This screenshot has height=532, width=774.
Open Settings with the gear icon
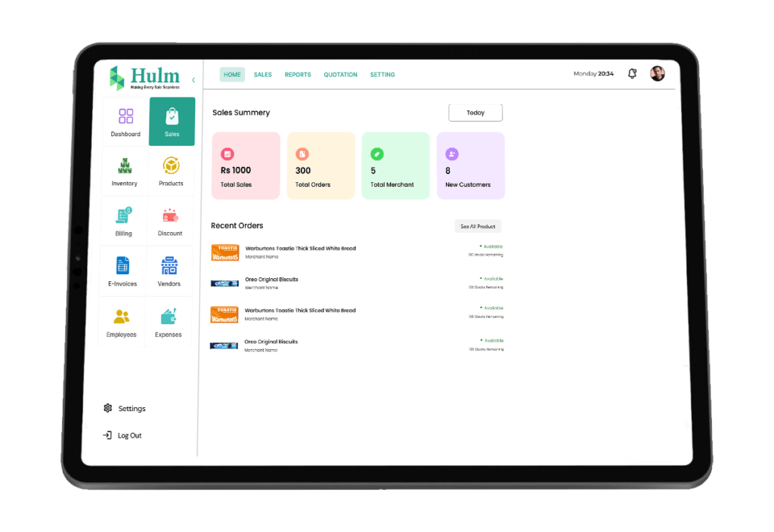[125, 408]
